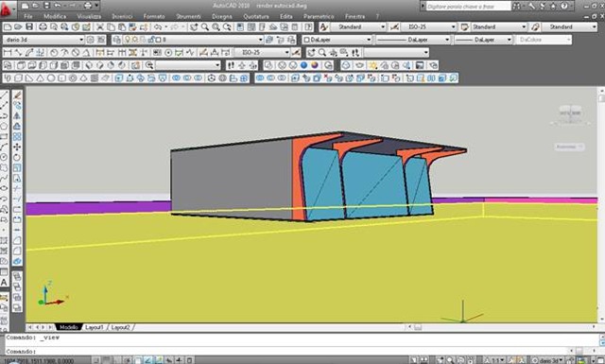The height and width of the screenshot is (364, 605).
Task: Click the blue sphere realistic visual style icon
Action: pos(304,65)
